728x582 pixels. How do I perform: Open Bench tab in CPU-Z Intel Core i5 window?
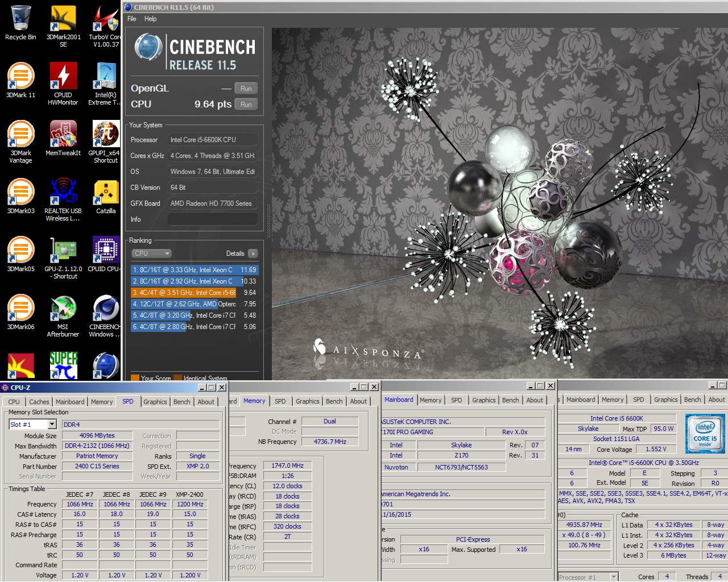pos(693,400)
